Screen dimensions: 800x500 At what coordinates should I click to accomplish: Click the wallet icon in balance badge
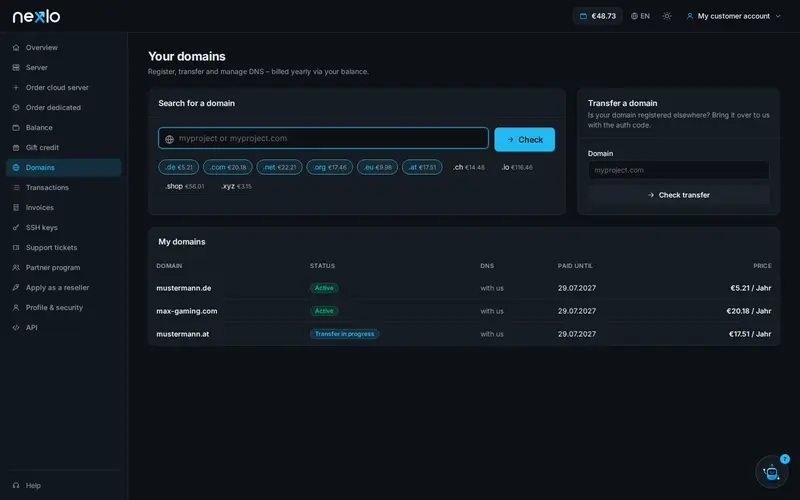point(583,16)
